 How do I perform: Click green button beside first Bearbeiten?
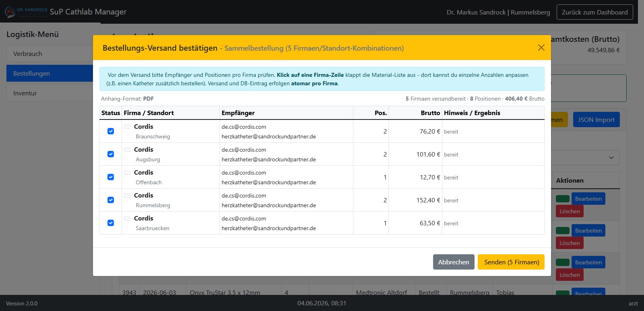point(563,199)
